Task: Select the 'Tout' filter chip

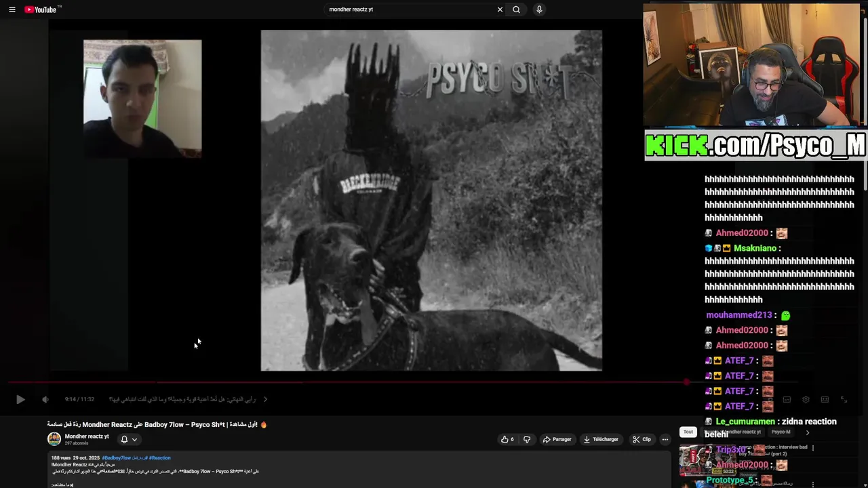Action: point(688,432)
